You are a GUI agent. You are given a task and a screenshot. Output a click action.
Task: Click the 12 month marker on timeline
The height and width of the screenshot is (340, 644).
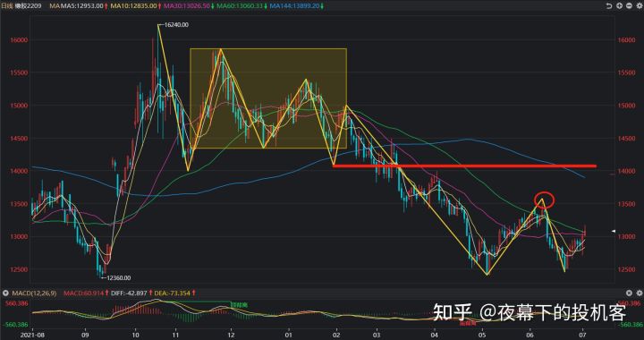pos(232,336)
